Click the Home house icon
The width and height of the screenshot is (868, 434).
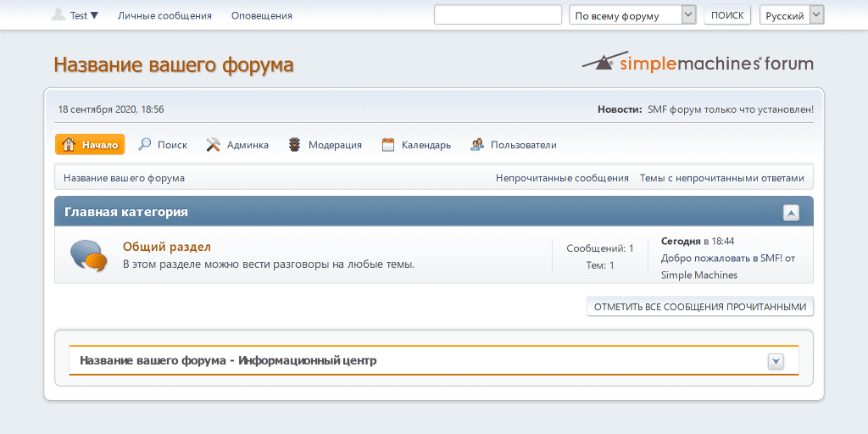(x=70, y=145)
